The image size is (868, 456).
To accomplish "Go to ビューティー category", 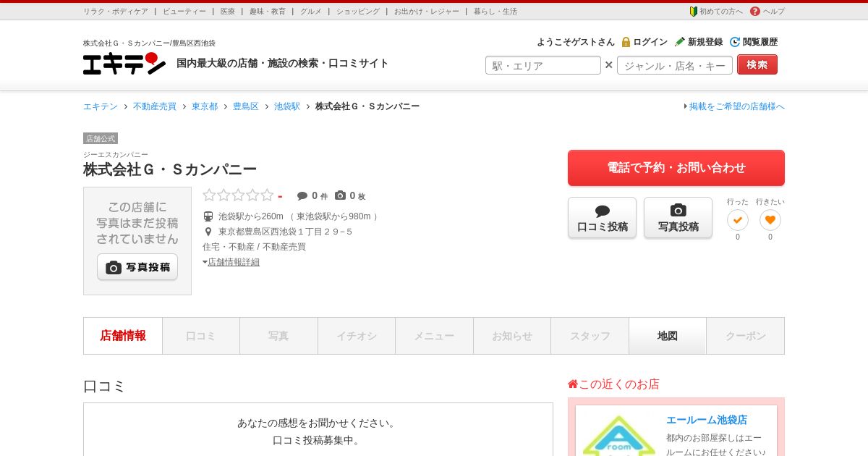I will coord(184,12).
